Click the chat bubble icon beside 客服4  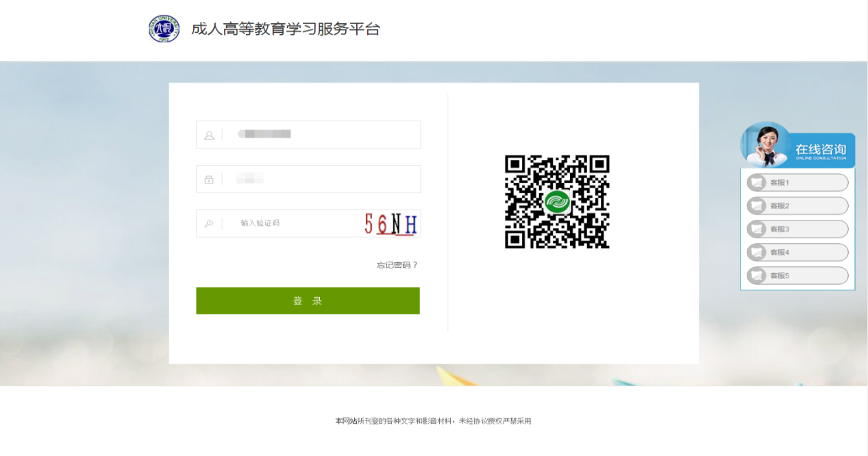click(x=757, y=253)
